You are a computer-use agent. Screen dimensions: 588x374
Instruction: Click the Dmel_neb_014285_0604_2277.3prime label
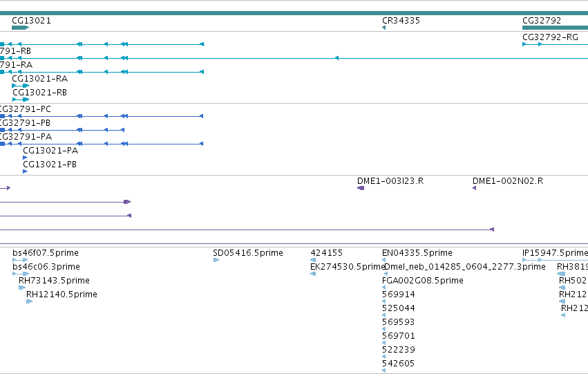click(x=465, y=267)
